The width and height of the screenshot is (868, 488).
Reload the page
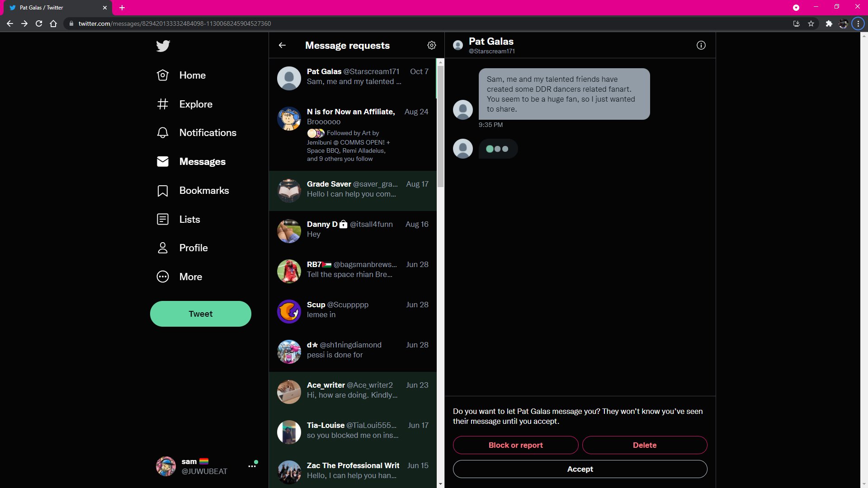click(39, 23)
